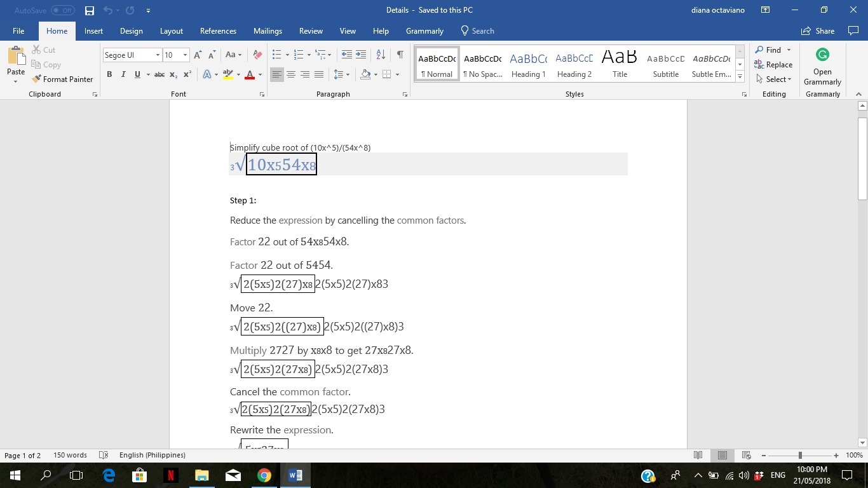Open the font size dropdown
The image size is (868, 488).
coord(185,55)
